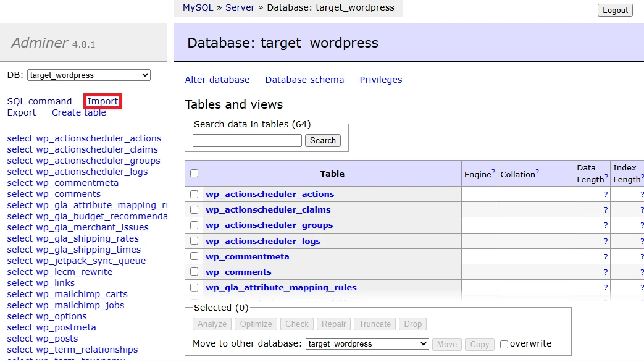
Task: Go to Server breadcrumb link
Action: [240, 7]
